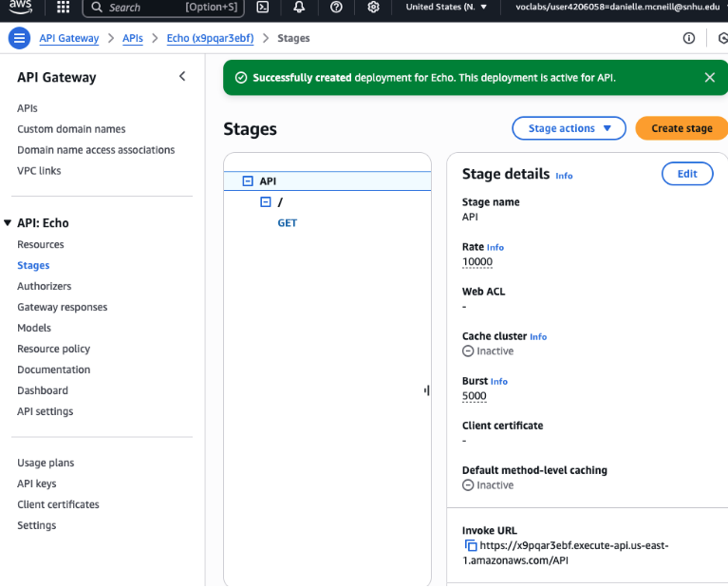Open the notifications bell
728x588 pixels.
tap(300, 7)
